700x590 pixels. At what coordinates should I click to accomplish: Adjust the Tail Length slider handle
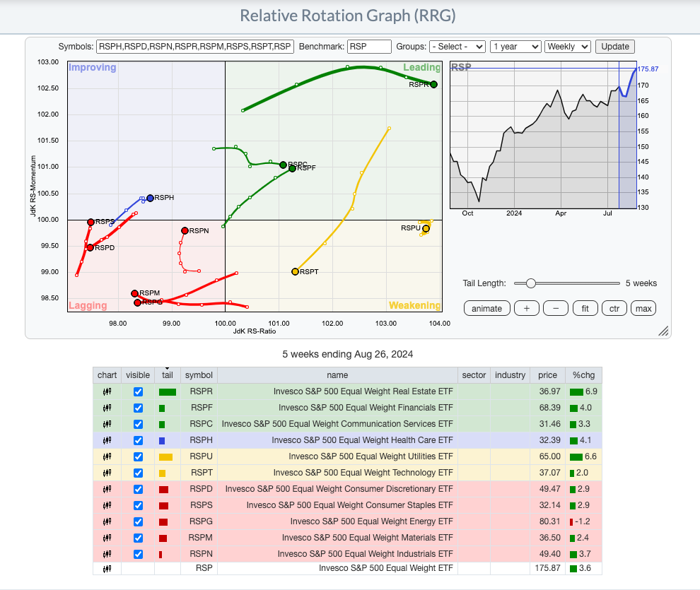tap(530, 283)
